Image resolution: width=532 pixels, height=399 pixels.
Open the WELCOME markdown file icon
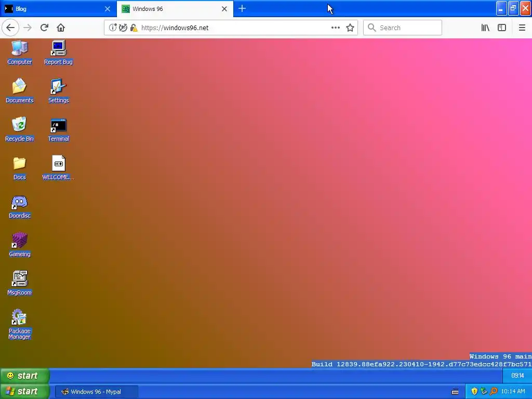point(58,168)
